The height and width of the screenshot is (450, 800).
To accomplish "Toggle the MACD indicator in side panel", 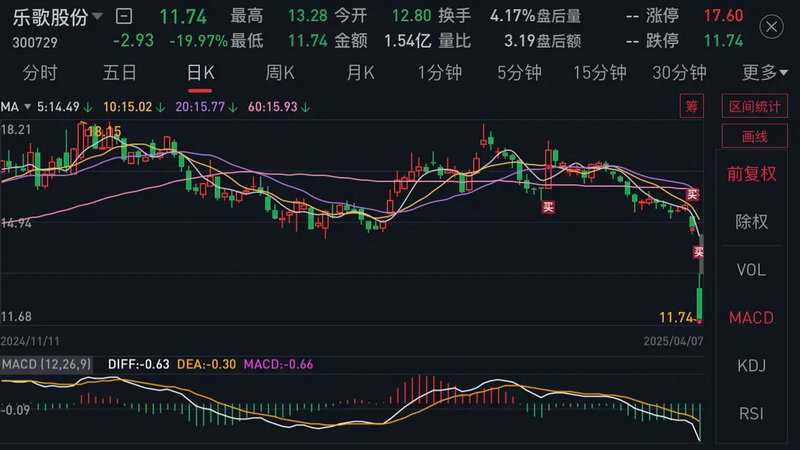I will (x=751, y=317).
